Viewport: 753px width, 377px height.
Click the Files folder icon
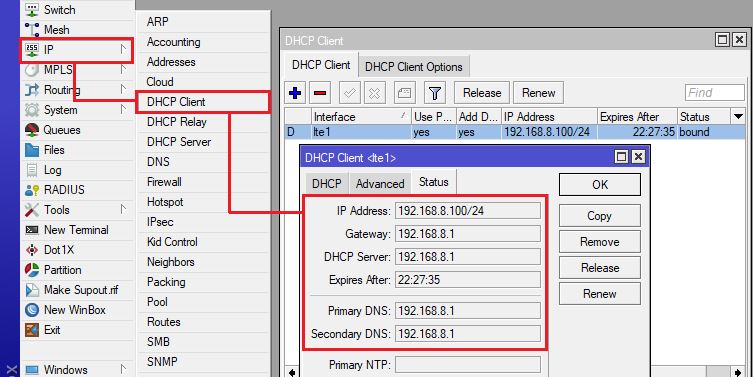(x=32, y=150)
